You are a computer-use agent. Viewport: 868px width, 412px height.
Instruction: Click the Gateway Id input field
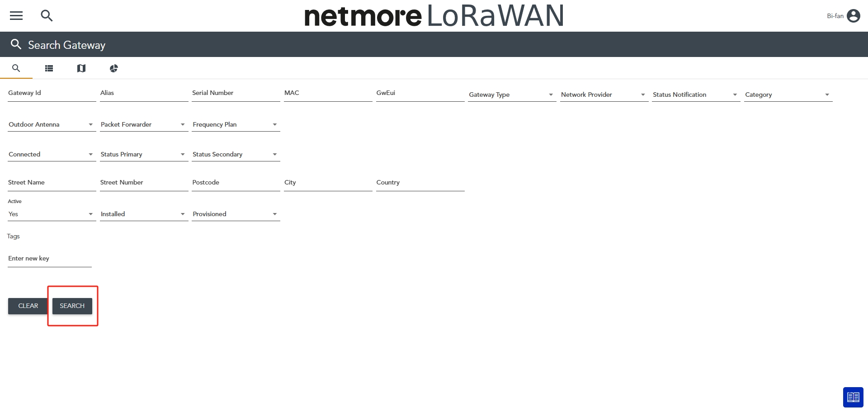52,93
